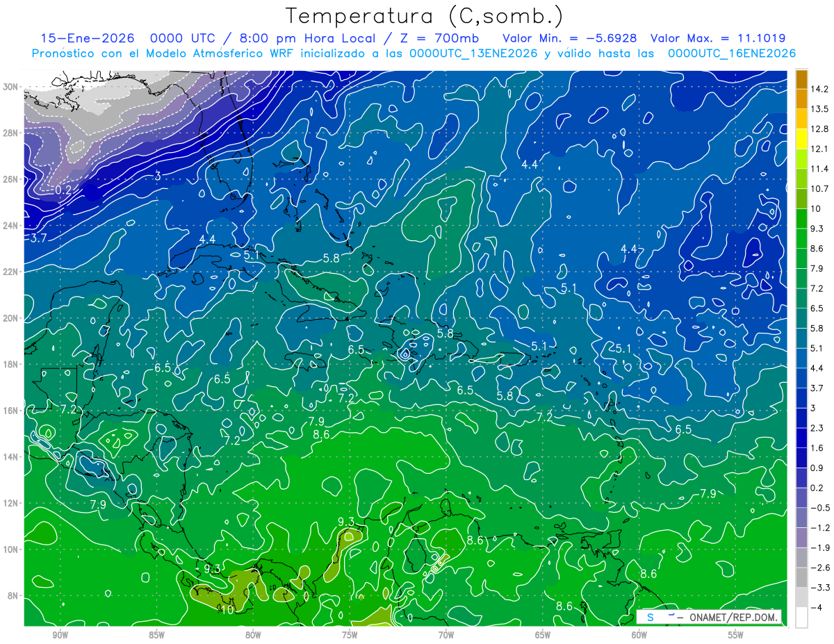
Task: Select the 80W longitude axis label
Action: (x=253, y=635)
